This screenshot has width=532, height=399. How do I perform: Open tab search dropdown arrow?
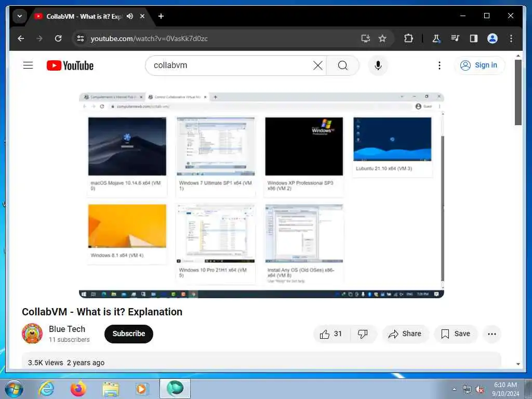coord(20,16)
